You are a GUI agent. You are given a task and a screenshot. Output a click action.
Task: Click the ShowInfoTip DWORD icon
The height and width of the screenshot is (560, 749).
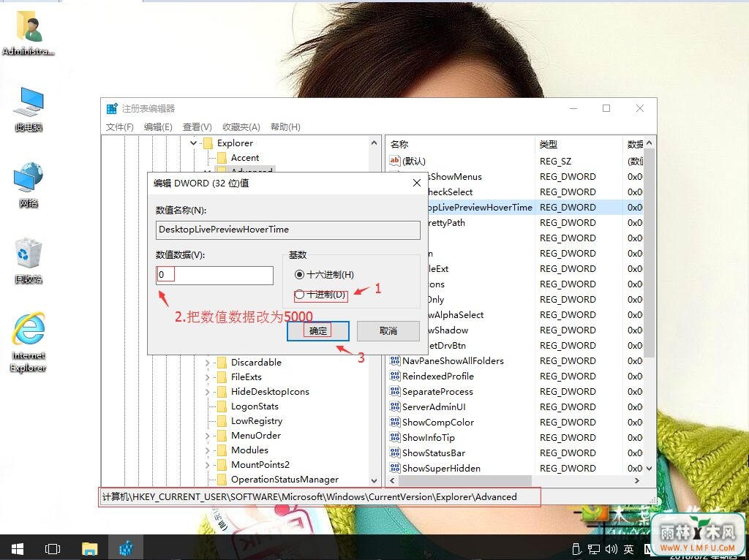[394, 437]
